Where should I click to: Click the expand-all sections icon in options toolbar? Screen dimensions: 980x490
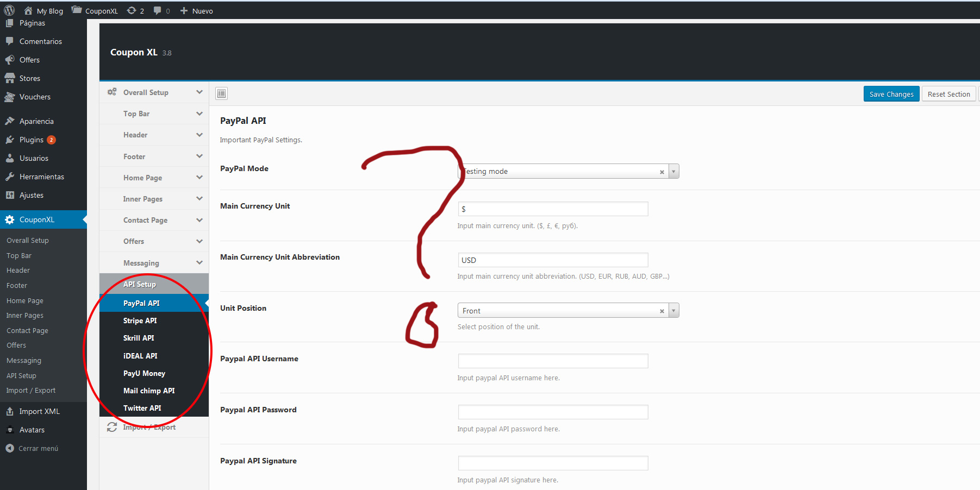[x=222, y=93]
